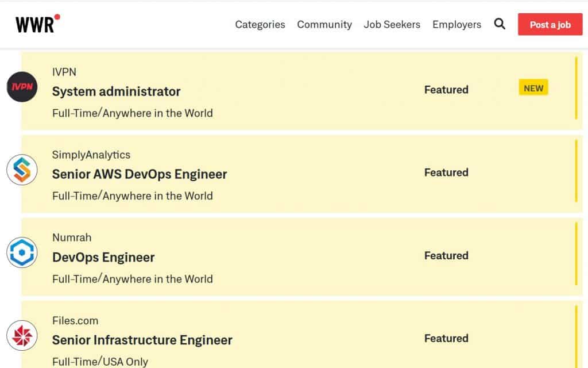Screen dimensions: 588x368
Task: Click Featured label on Senior AWS DevOps row
Action: point(446,172)
